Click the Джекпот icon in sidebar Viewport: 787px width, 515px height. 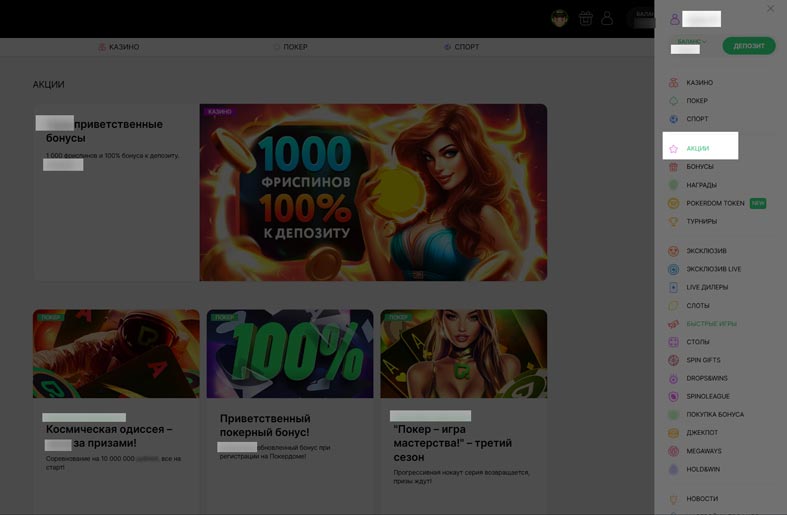click(674, 433)
